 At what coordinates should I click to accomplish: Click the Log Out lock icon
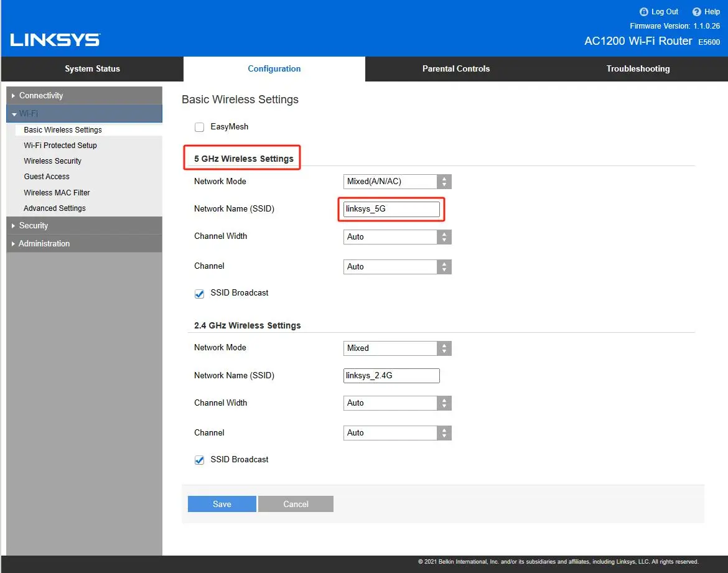click(x=643, y=12)
